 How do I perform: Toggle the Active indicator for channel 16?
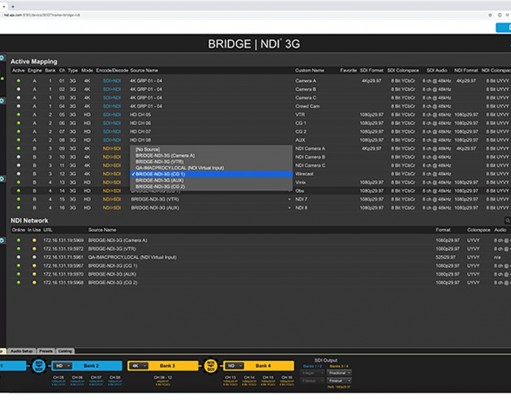[18, 208]
